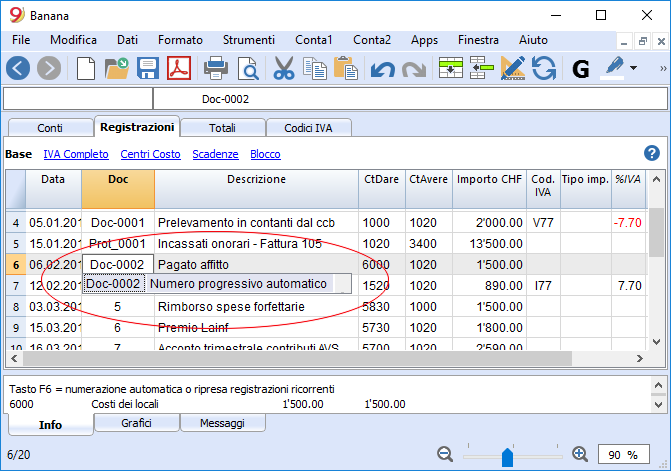This screenshot has height=471, width=671.
Task: Zoom in with the plus magnifier
Action: [580, 454]
